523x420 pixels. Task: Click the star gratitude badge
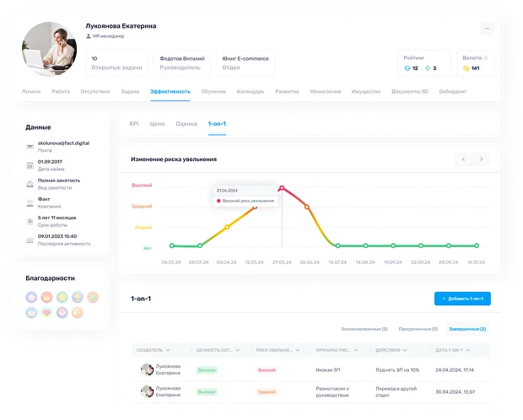(62, 297)
